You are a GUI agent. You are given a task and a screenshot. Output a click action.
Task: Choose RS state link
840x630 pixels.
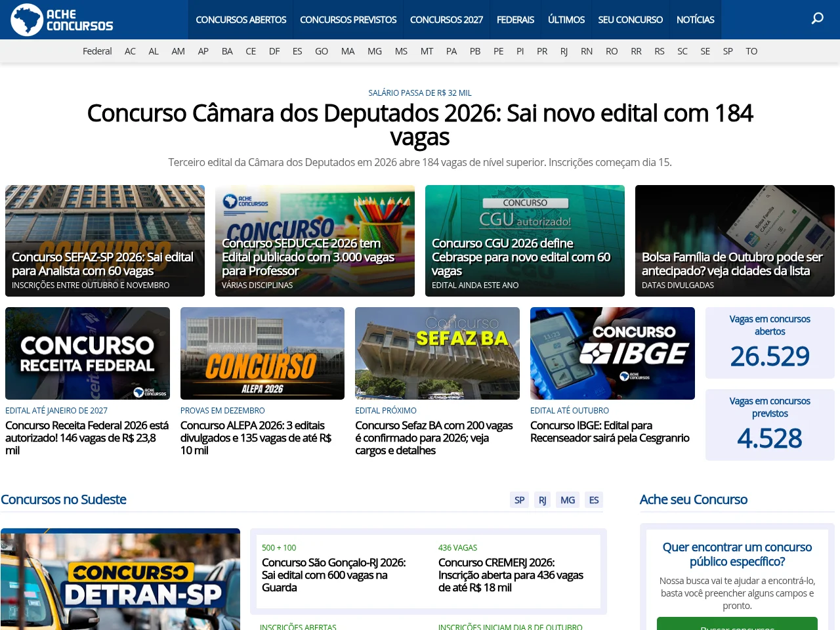(x=660, y=51)
